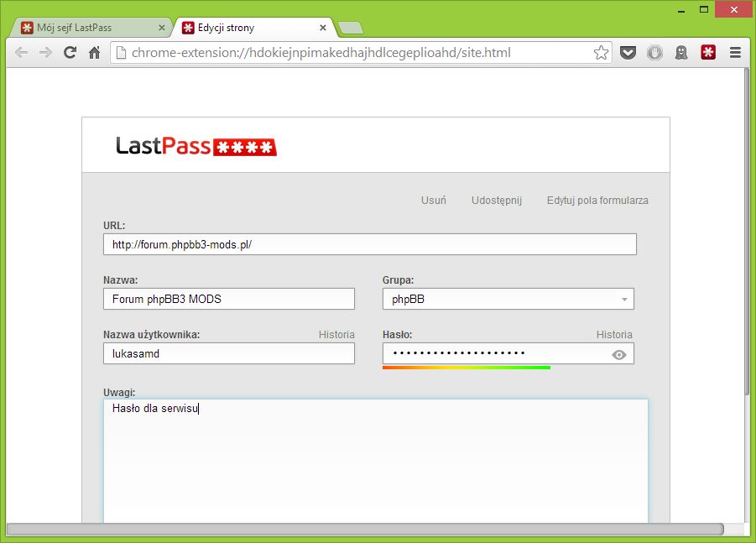
Task: Click the Nazwa field with Forum phpBB3 MODS
Action: tap(229, 299)
